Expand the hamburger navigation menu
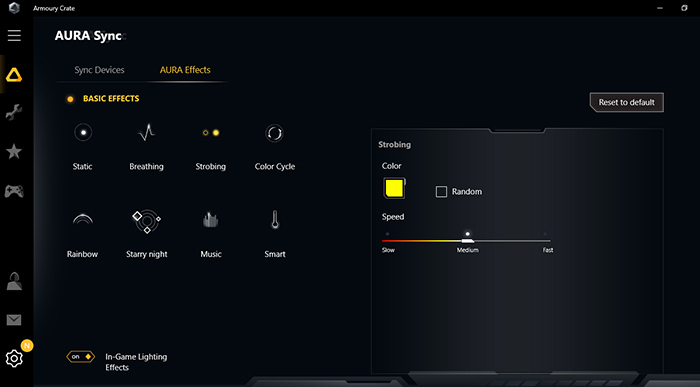The width and height of the screenshot is (700, 387). (14, 36)
